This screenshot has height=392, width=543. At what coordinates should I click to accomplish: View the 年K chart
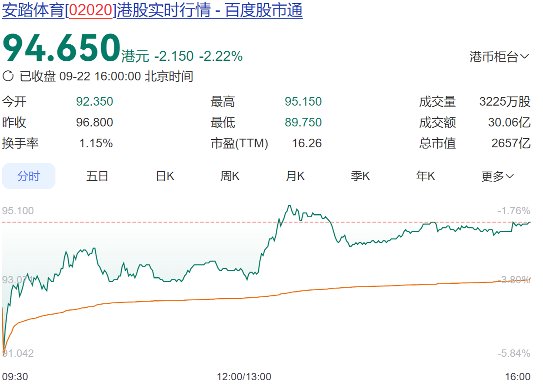pos(425,176)
